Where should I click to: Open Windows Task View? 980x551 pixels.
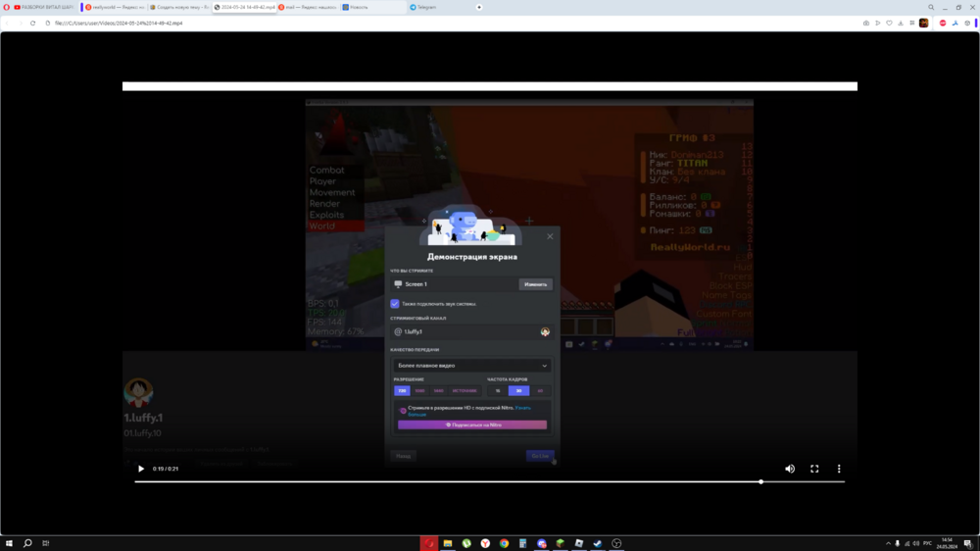coord(46,543)
